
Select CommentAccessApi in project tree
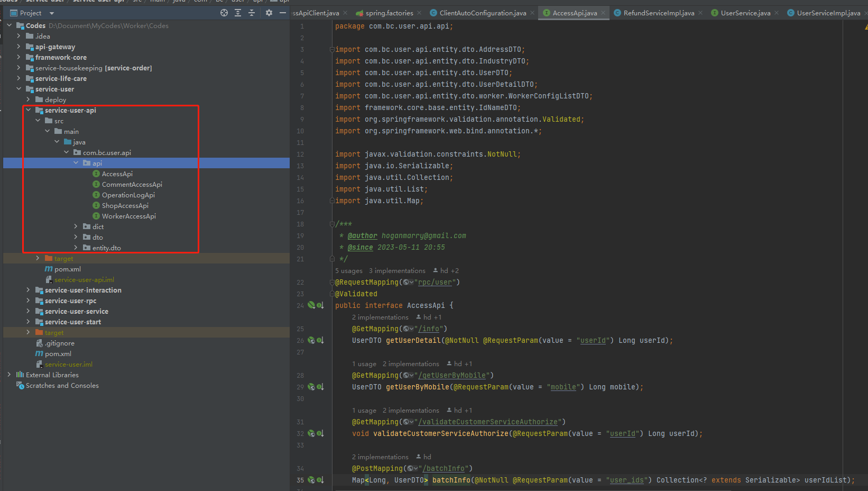132,184
